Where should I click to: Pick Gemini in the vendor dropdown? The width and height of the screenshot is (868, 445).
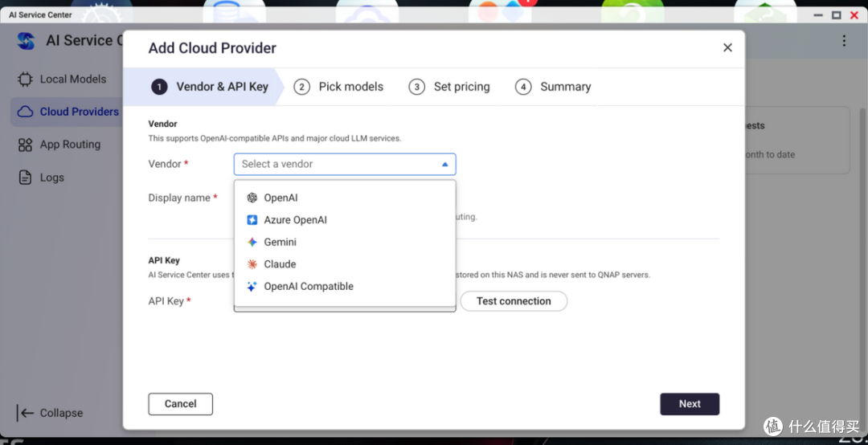(x=344, y=242)
